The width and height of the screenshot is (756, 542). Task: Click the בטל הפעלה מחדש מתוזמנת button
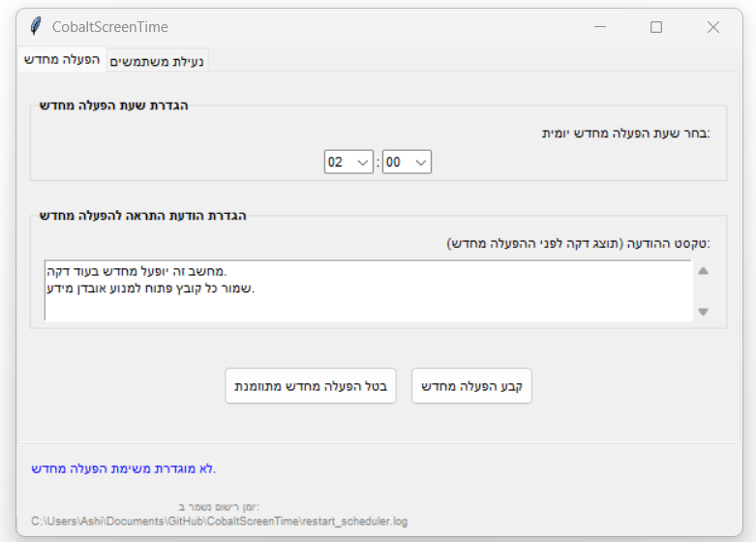[311, 385]
